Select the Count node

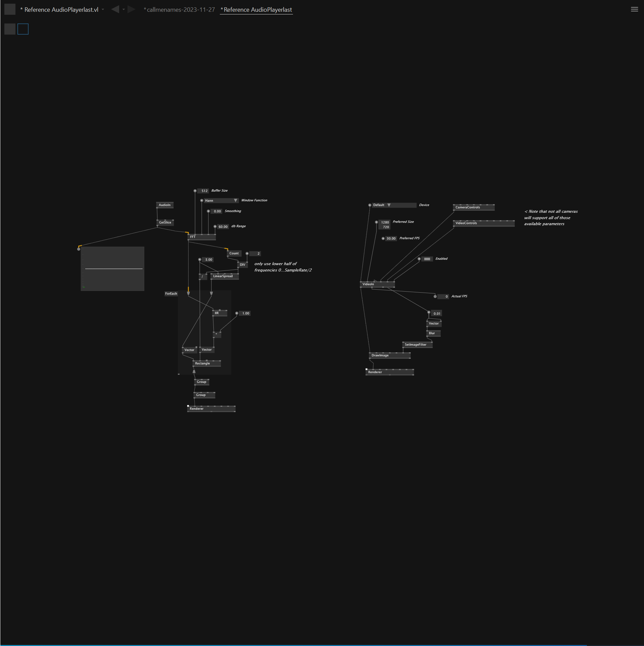(x=234, y=253)
